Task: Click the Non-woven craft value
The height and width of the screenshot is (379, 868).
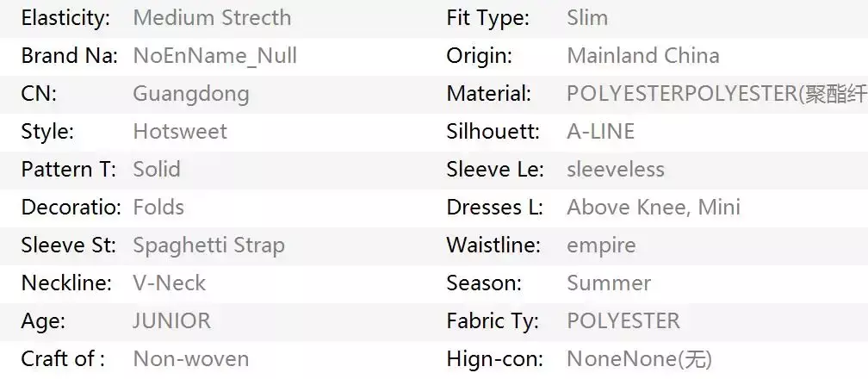Action: [190, 358]
